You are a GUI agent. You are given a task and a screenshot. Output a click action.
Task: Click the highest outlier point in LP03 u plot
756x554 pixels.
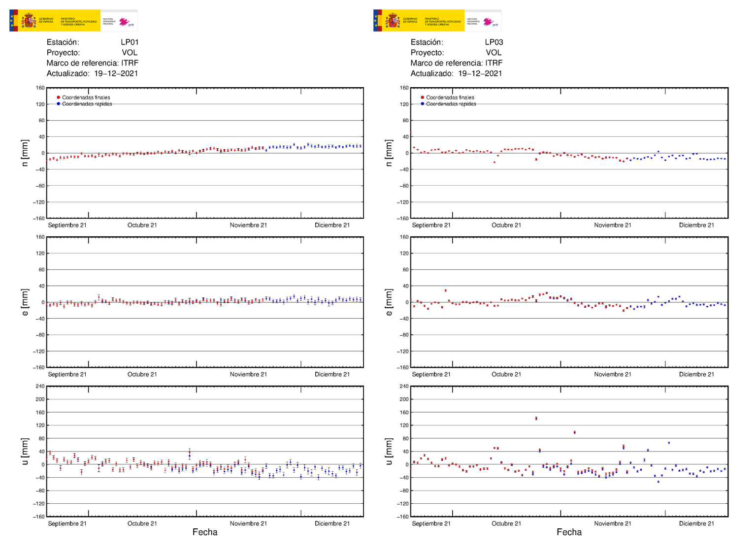tap(536, 419)
